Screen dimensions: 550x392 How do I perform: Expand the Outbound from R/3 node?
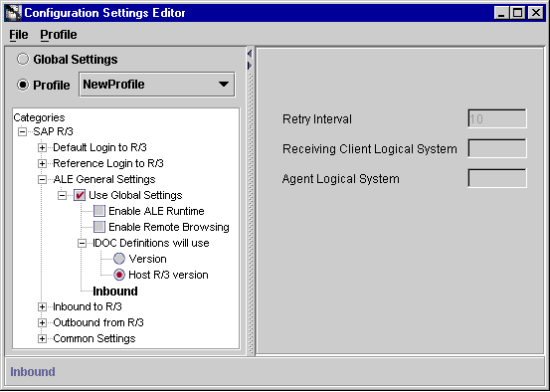pyautogui.click(x=42, y=323)
